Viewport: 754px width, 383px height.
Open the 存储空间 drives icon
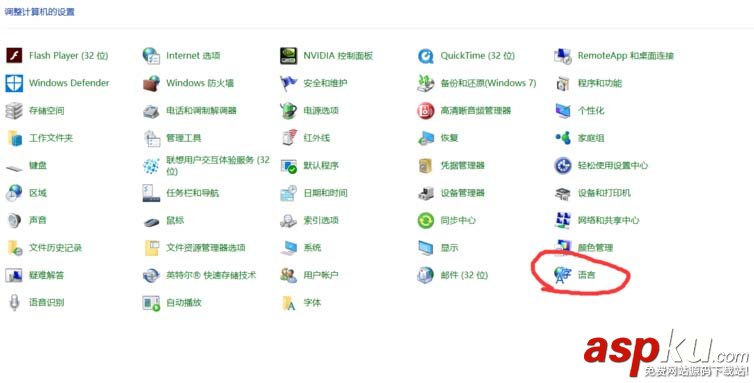click(x=14, y=111)
